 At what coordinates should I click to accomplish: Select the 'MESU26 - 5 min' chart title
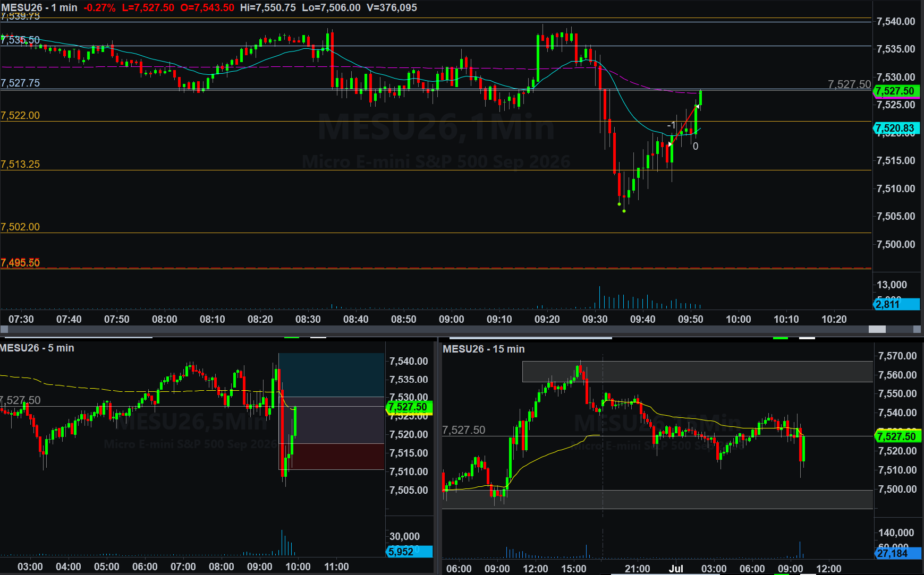pos(37,348)
